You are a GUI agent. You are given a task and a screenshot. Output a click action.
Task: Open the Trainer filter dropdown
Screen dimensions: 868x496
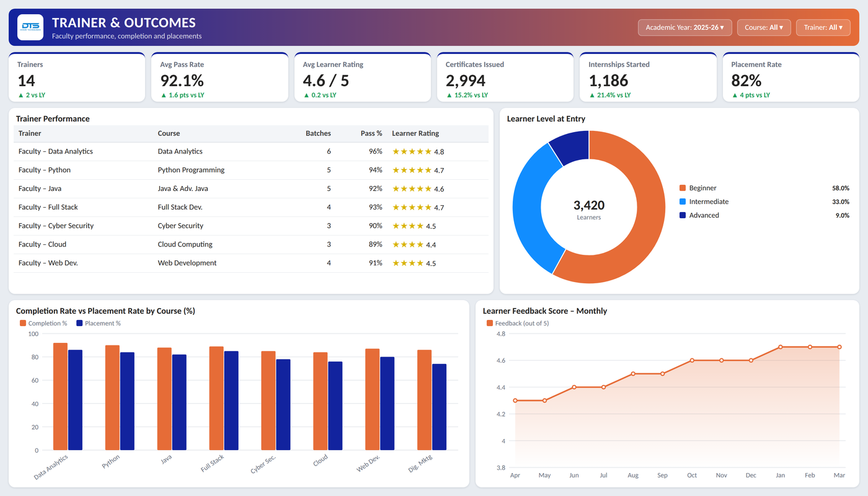(823, 27)
